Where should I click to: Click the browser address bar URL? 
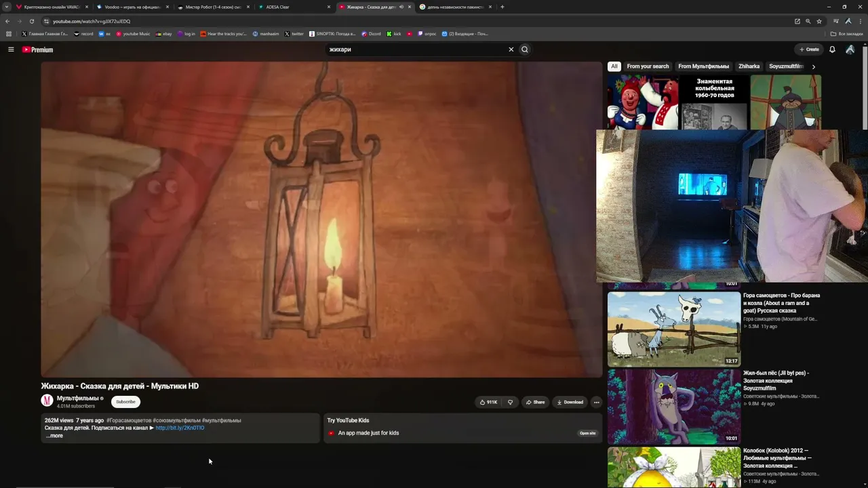(92, 21)
